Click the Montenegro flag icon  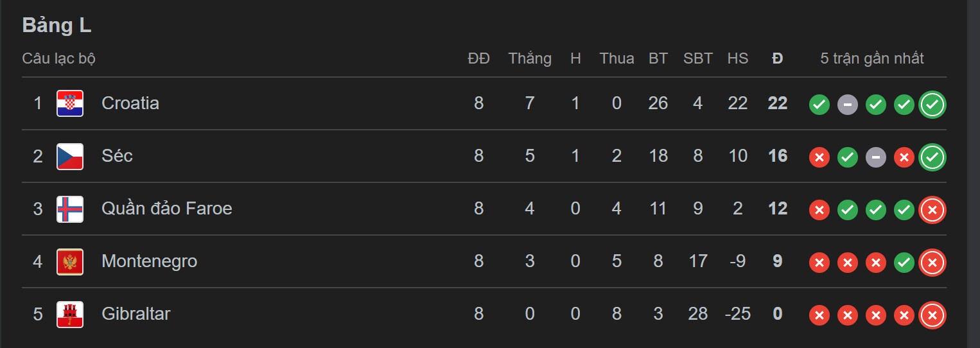[x=70, y=261]
